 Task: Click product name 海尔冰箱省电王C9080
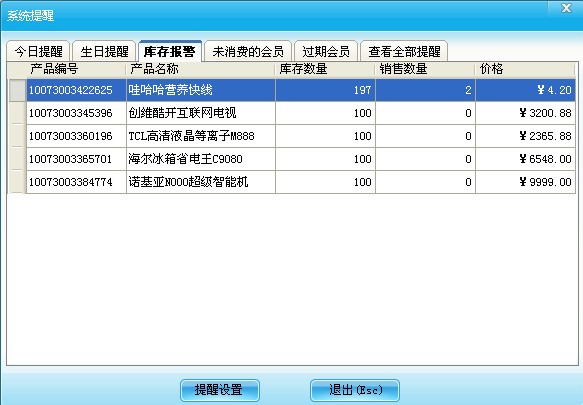pos(201,159)
